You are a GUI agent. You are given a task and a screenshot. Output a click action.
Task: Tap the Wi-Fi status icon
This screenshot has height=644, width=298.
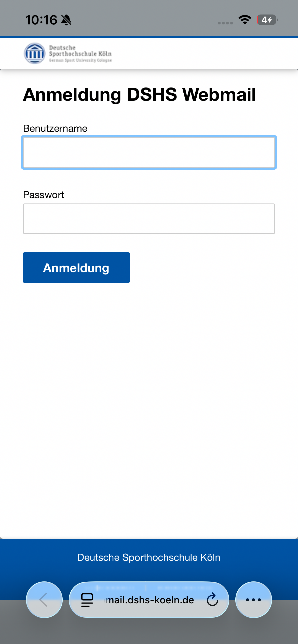click(245, 20)
